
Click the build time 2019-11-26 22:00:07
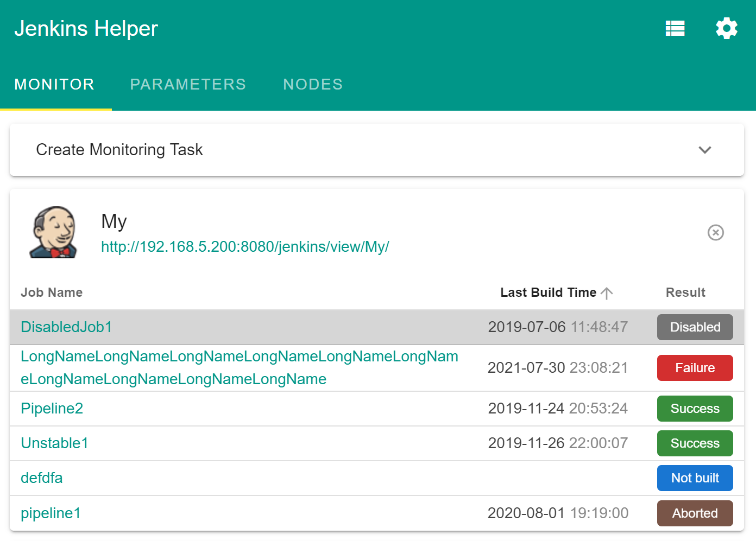click(558, 443)
